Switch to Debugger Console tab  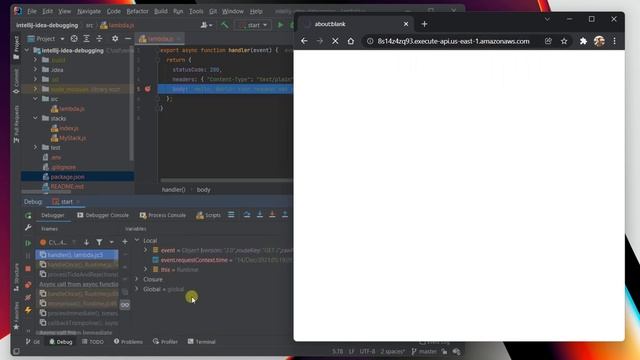tap(103, 215)
